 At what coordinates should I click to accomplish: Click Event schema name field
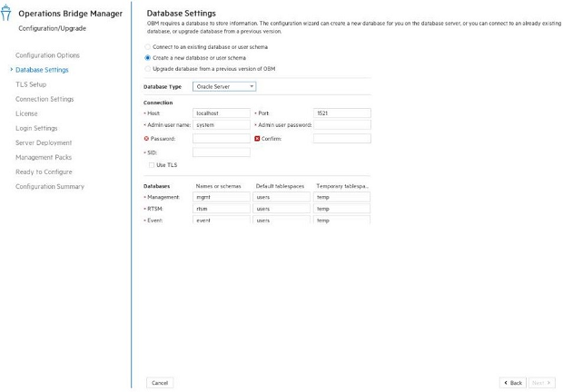pos(222,220)
